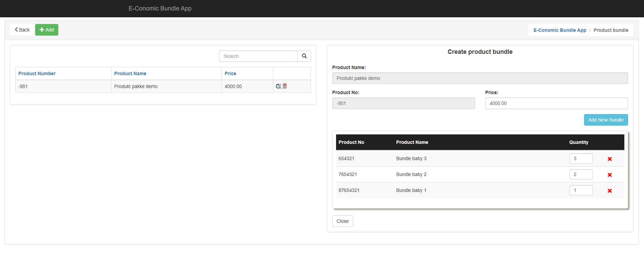Click the search magnifier icon button
The height and width of the screenshot is (260, 644).
point(304,56)
